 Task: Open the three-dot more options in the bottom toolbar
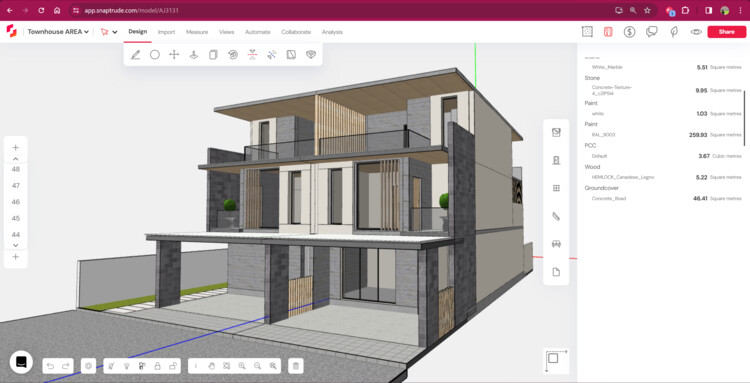(x=195, y=366)
